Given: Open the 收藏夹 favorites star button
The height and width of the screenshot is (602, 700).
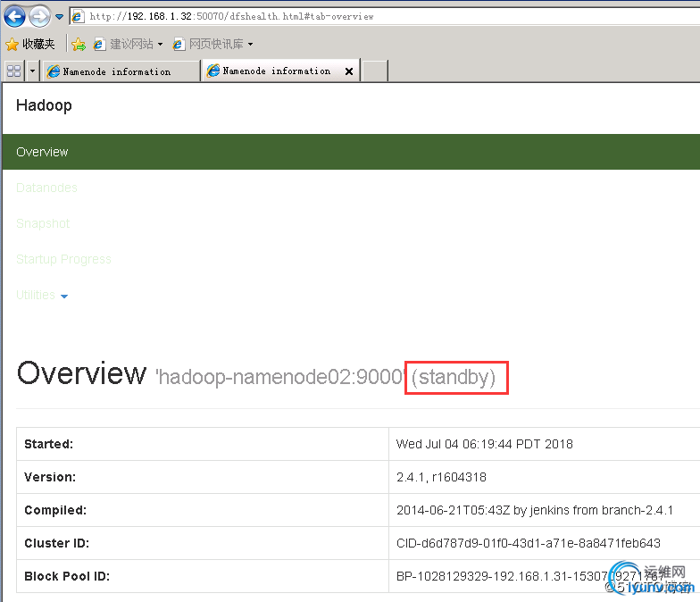Looking at the screenshot, I should 30,44.
